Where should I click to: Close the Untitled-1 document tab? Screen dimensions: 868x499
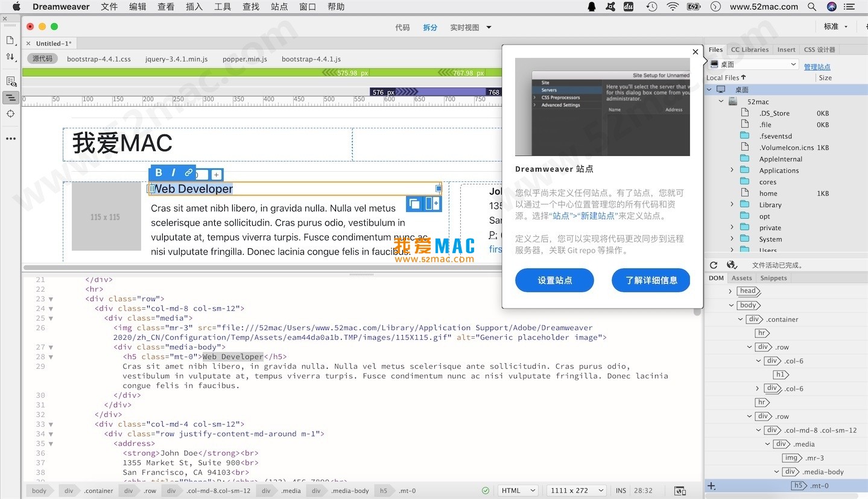click(x=28, y=43)
